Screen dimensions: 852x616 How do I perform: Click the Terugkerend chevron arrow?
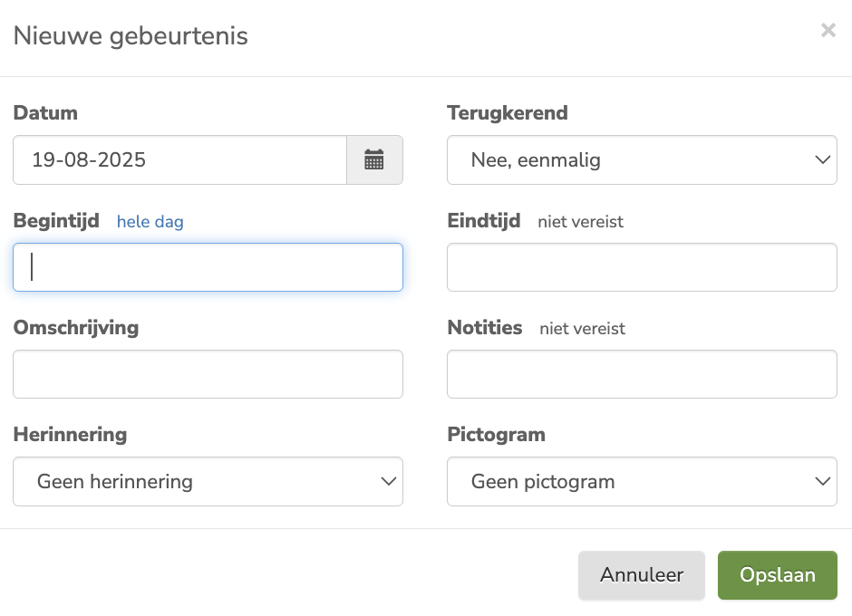(822, 159)
